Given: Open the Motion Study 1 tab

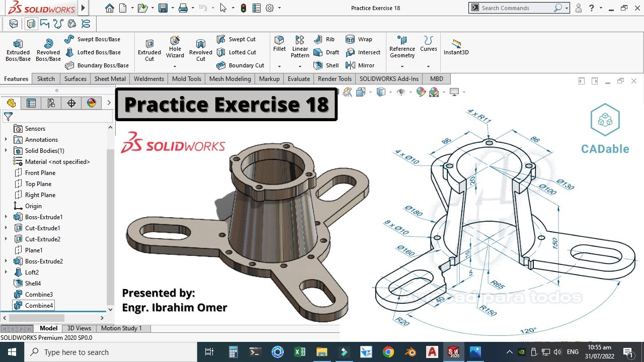Looking at the screenshot, I should point(122,328).
